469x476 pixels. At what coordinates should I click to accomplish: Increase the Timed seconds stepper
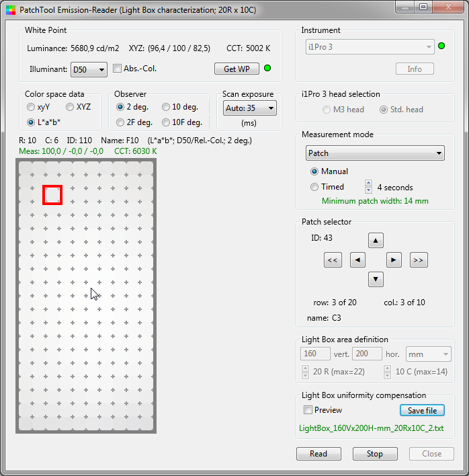tap(368, 184)
